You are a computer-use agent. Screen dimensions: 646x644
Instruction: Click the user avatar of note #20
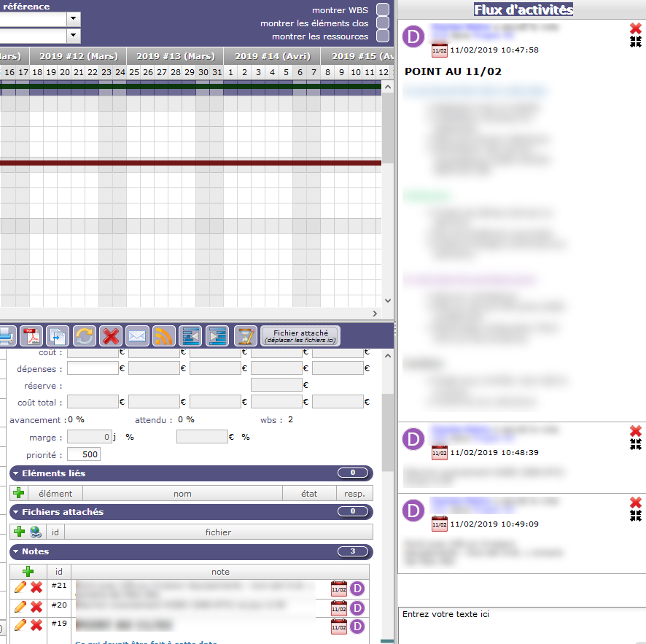pos(357,608)
